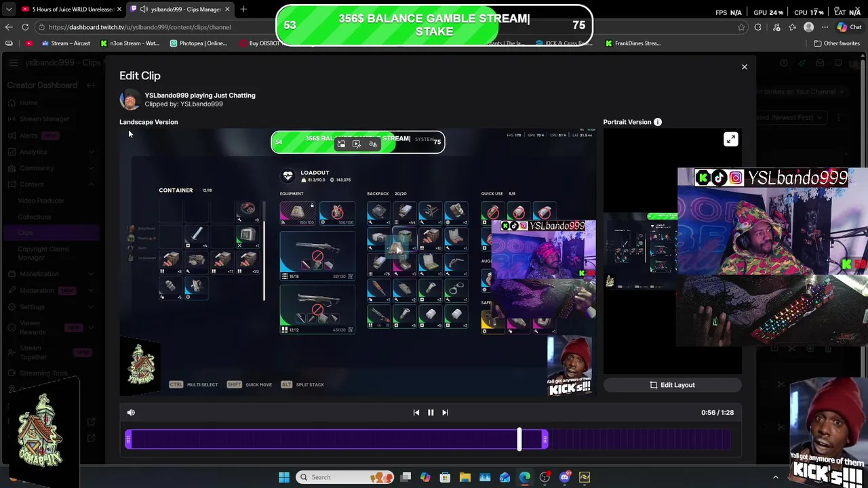Open a new browser tab
This screenshot has width=868, height=488.
point(243,9)
